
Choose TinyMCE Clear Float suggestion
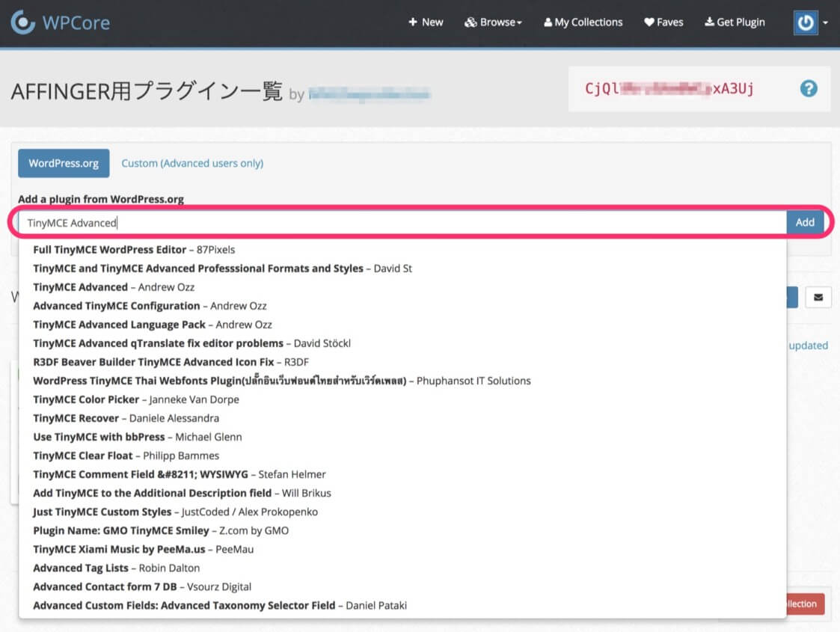pyautogui.click(x=402, y=455)
